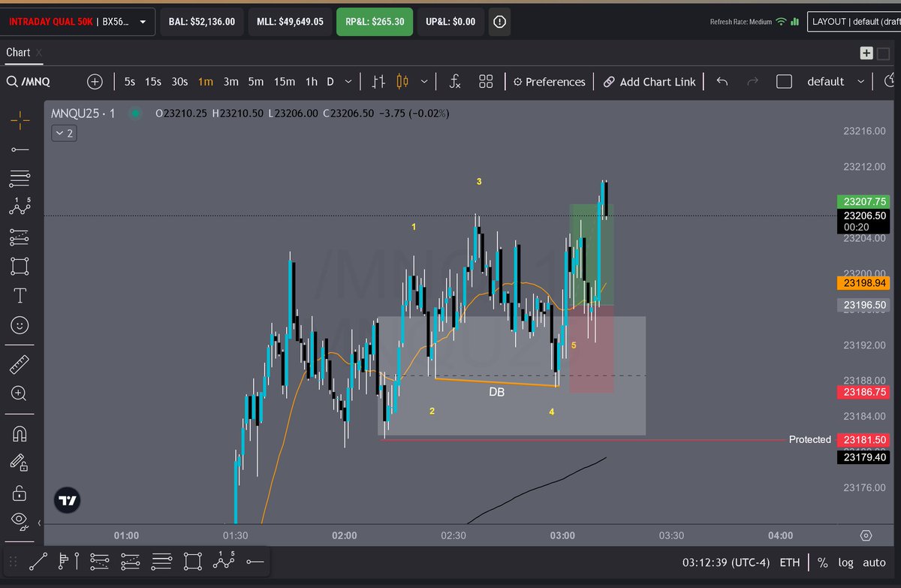Select the zoom in magnifier tool
The height and width of the screenshot is (588, 901).
coord(20,393)
